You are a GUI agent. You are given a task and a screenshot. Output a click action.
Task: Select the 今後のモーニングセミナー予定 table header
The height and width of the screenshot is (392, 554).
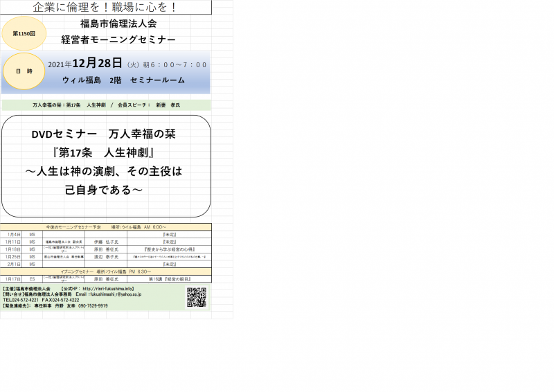[x=106, y=227]
